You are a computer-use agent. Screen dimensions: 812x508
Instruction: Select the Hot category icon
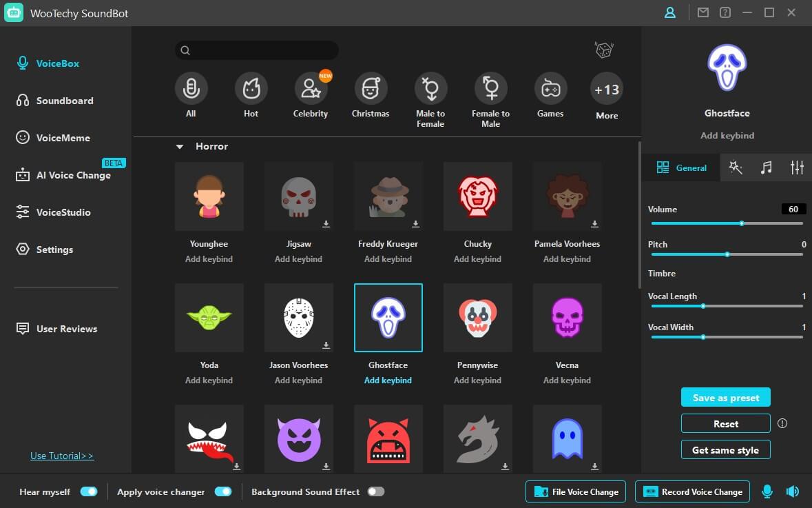(x=251, y=89)
